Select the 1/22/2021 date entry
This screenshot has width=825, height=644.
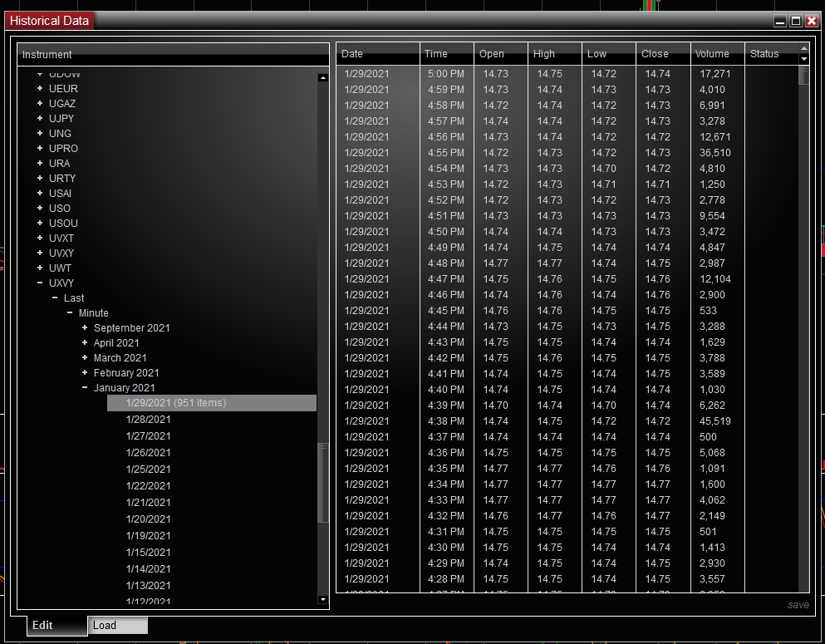[x=149, y=485]
